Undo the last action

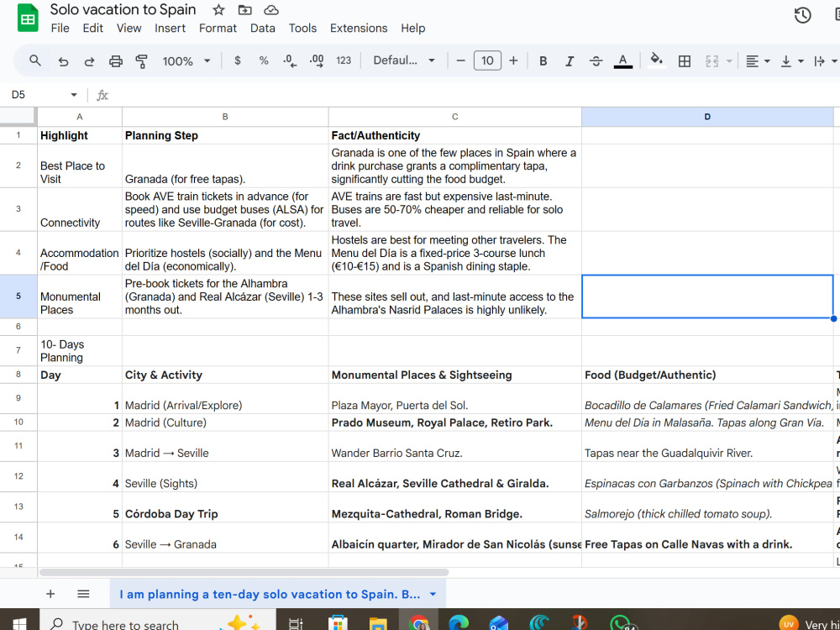coord(63,61)
